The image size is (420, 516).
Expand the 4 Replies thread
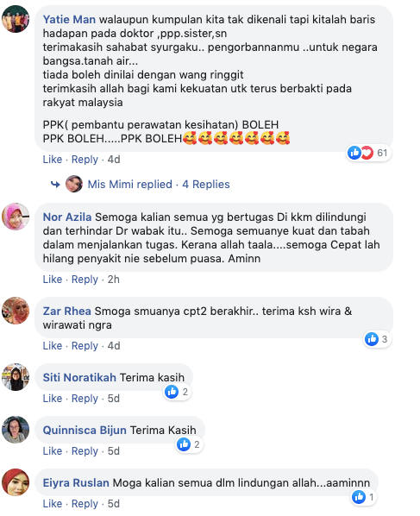coord(206,185)
